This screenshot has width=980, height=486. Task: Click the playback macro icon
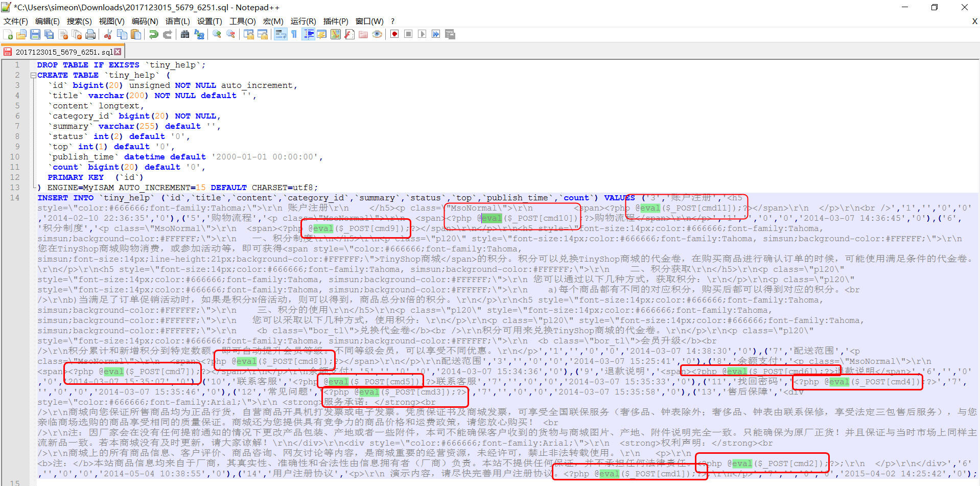[x=422, y=34]
